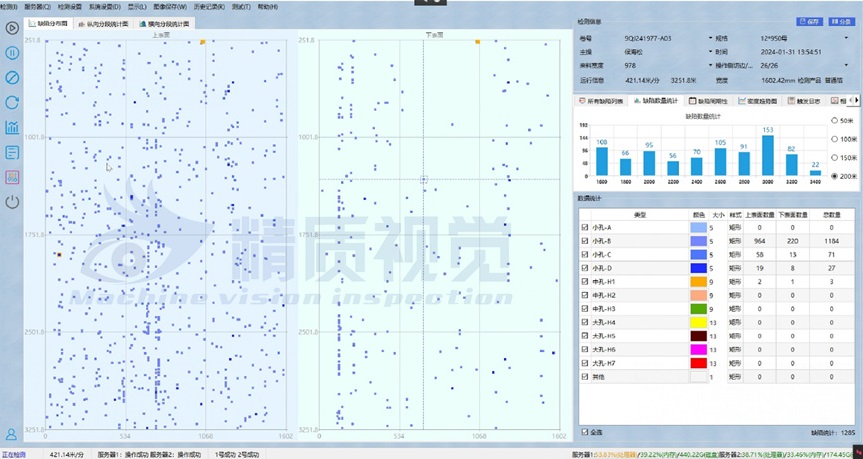The width and height of the screenshot is (863, 459).
Task: Select the 50米 radio button
Action: (835, 120)
